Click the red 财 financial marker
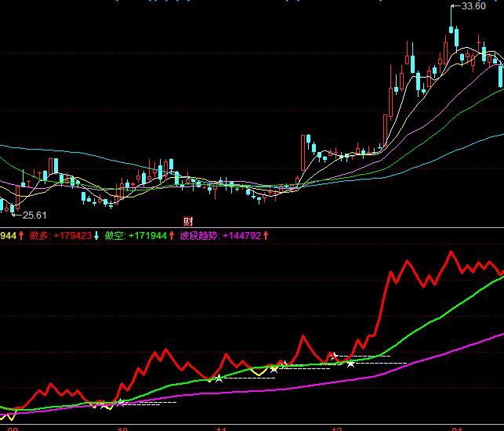The image size is (504, 431). 187,220
